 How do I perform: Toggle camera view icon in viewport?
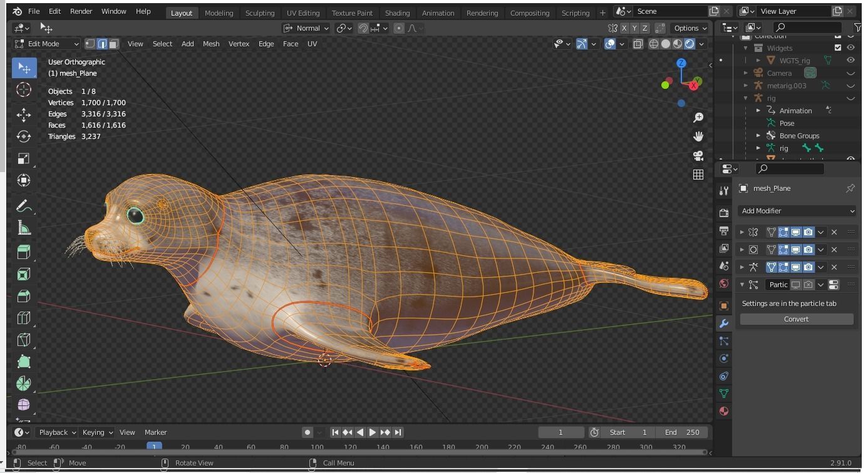point(698,155)
